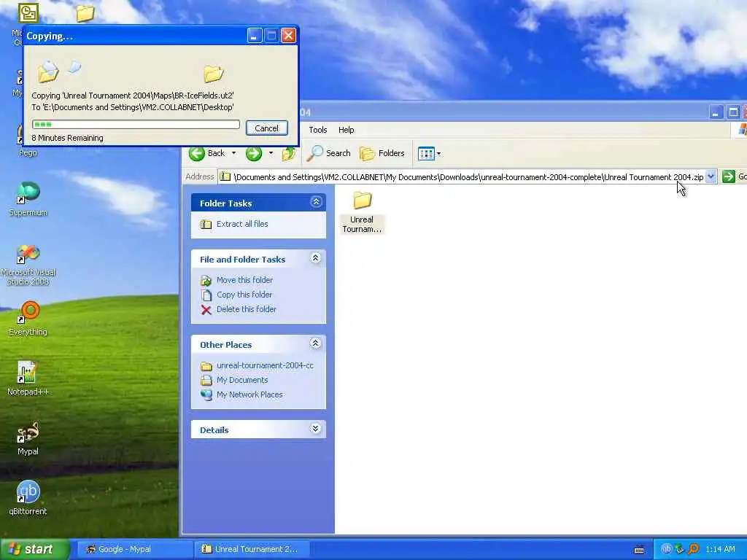The image size is (747, 560).
Task: Open the Help menu
Action: tap(347, 130)
